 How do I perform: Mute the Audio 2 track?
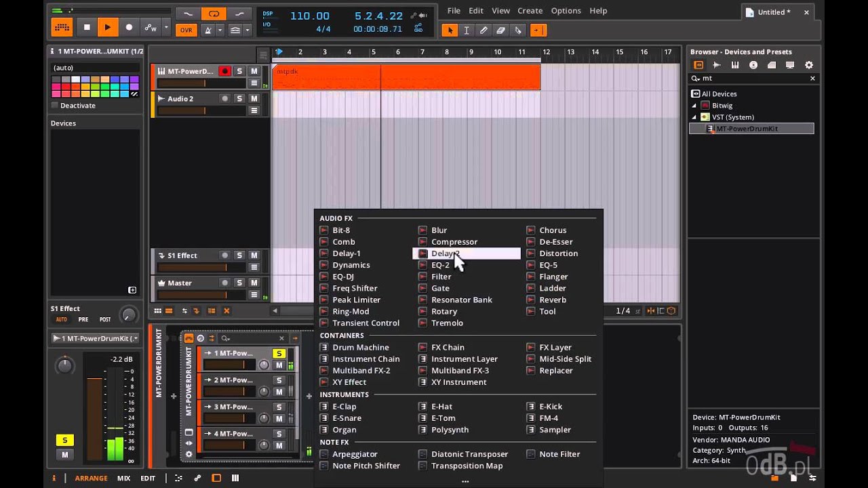click(x=254, y=98)
